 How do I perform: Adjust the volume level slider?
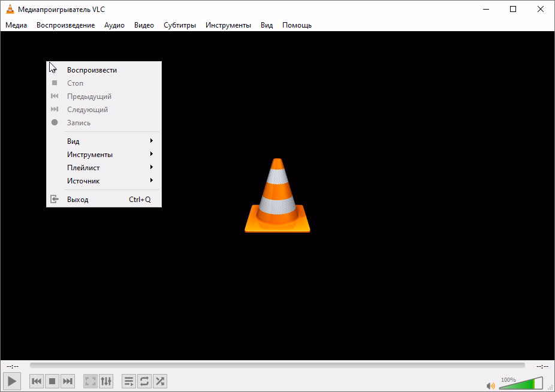[520, 384]
